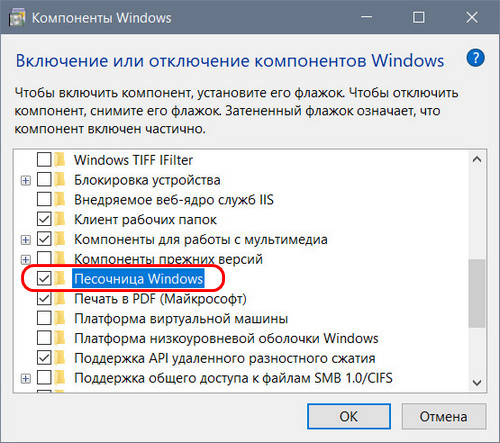This screenshot has width=500, height=443.
Task: Click folder icon beside Внедряемое веб-ядро служб IIS
Action: pos(60,199)
